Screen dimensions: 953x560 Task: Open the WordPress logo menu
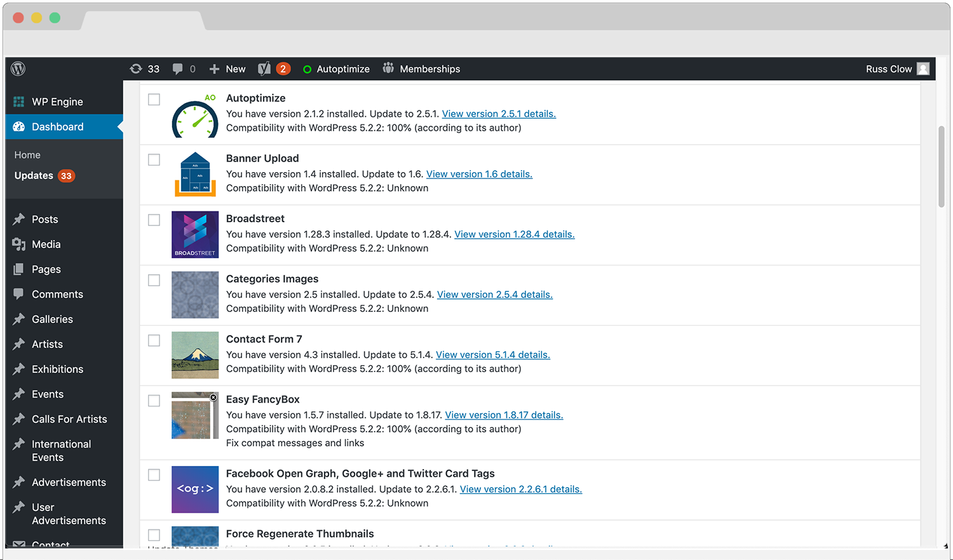point(18,69)
